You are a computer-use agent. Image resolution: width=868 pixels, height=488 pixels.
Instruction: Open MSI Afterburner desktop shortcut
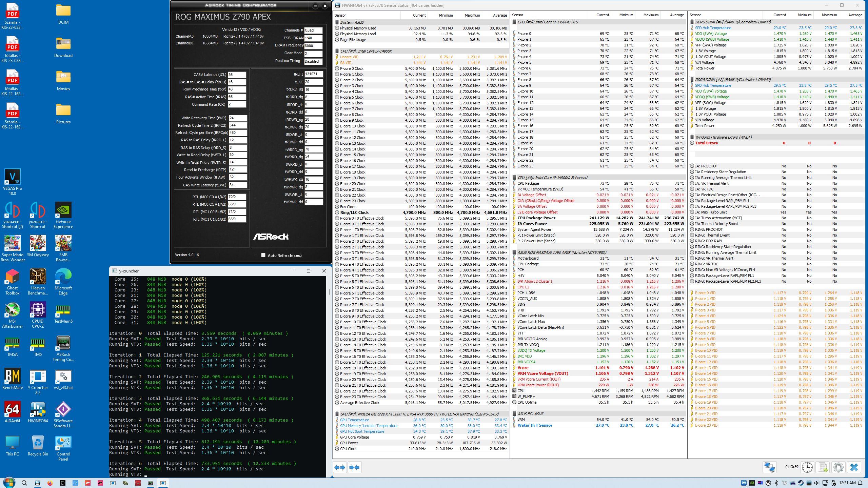[13, 315]
